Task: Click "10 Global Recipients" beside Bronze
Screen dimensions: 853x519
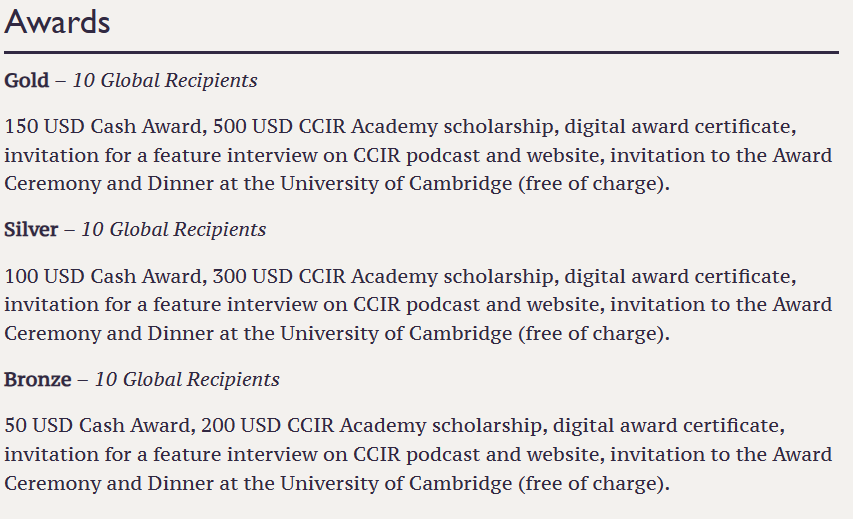Action: pyautogui.click(x=187, y=380)
